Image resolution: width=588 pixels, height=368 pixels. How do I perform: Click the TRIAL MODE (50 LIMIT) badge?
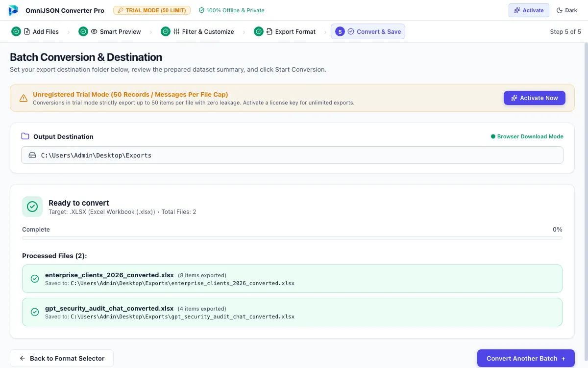(152, 10)
